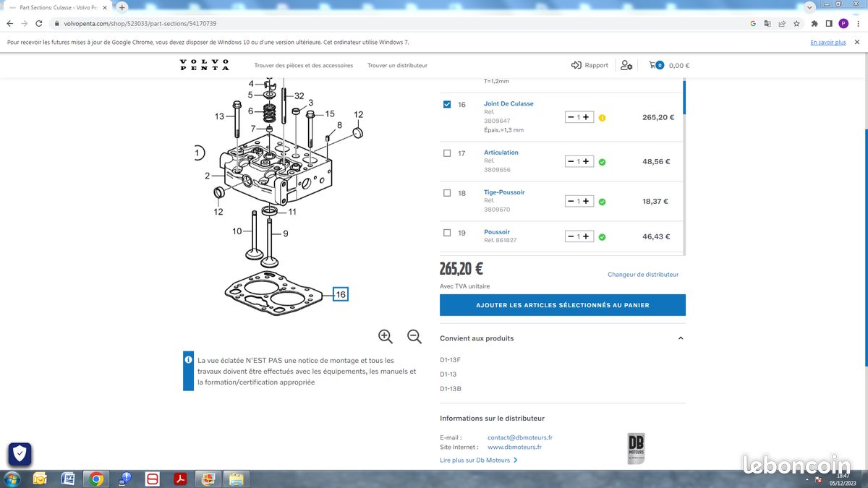Image resolution: width=868 pixels, height=488 pixels.
Task: Open the Joint De Culasse part link
Action: (x=509, y=104)
